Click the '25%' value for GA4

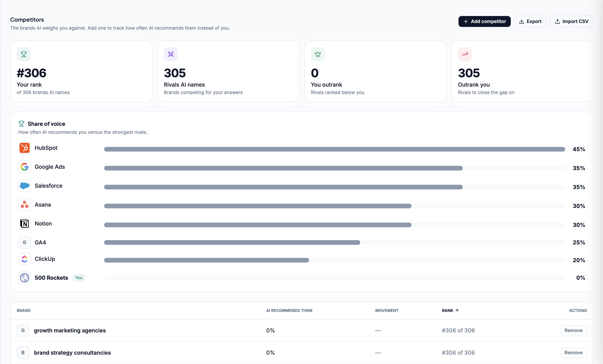click(579, 243)
